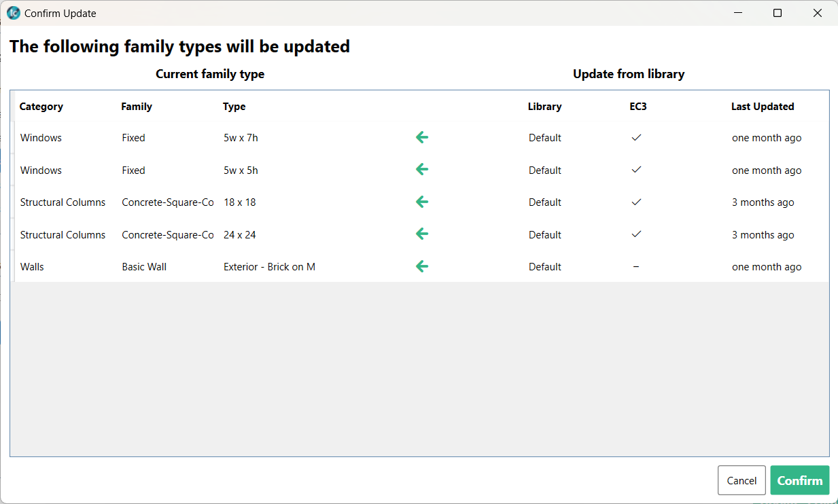This screenshot has height=504, width=838.
Task: Select the Exterior - Brick on M wall type
Action: 269,267
